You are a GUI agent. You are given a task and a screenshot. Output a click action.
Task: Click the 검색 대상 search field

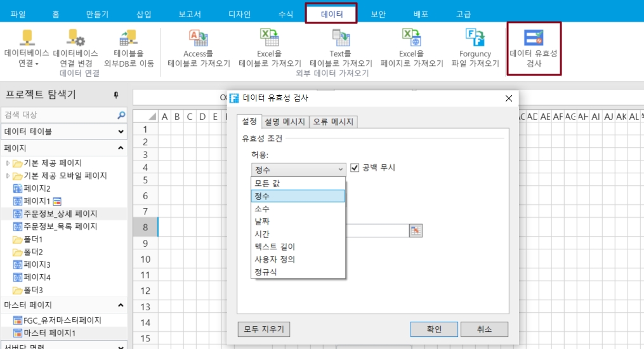(58, 115)
